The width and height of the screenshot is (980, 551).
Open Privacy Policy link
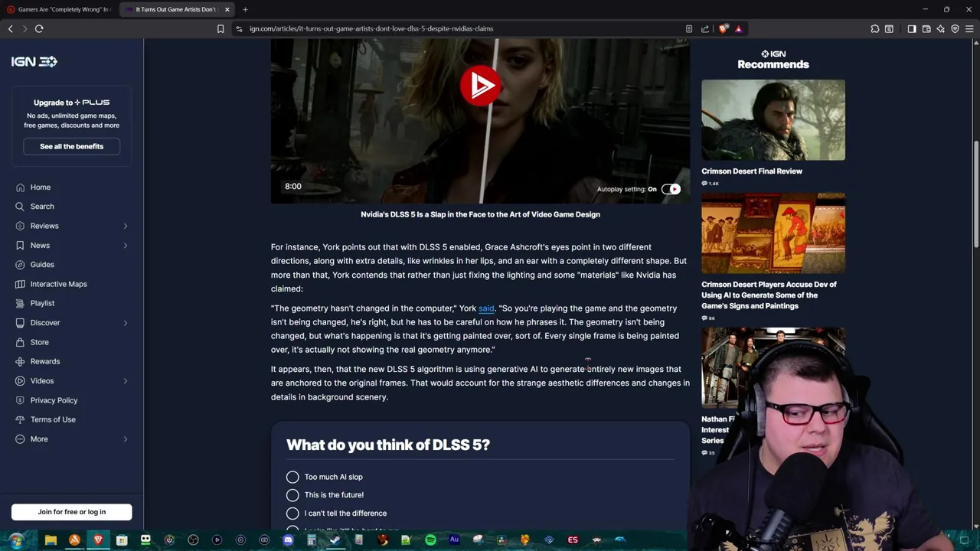tap(54, 400)
